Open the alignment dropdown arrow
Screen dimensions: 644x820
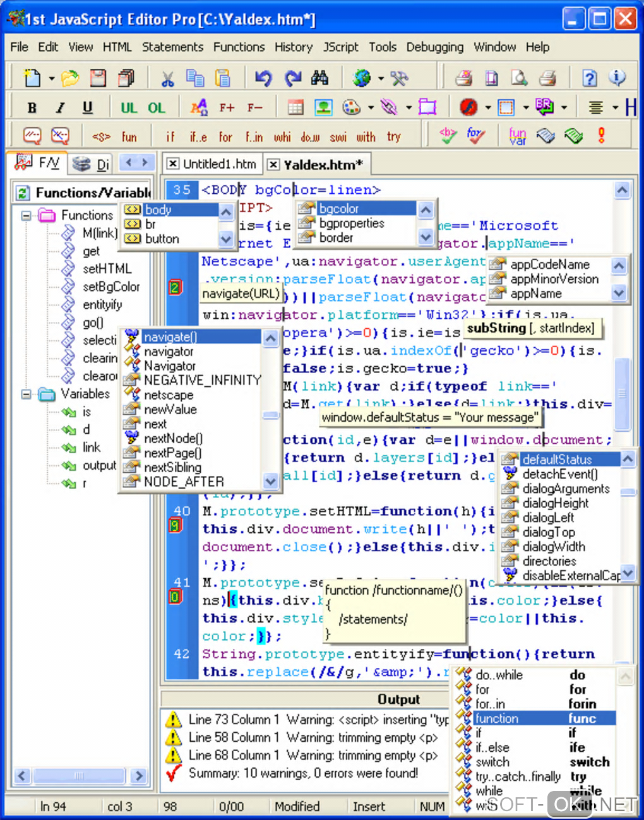615,107
